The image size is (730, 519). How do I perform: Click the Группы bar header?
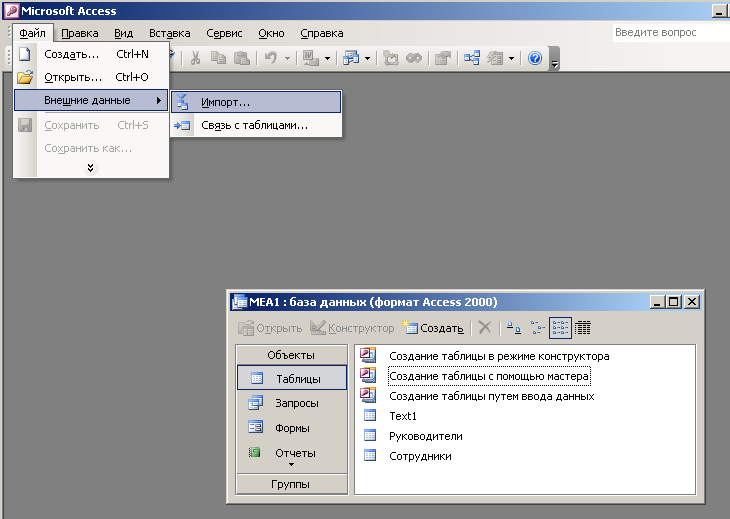(291, 484)
